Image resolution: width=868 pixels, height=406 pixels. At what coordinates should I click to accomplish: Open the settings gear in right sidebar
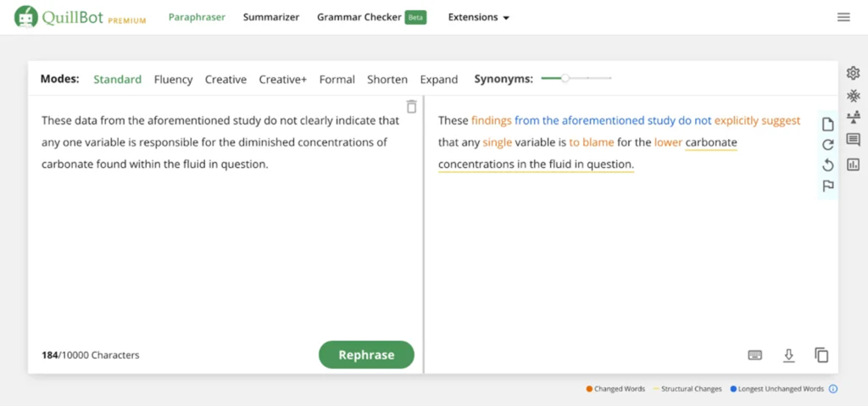point(853,73)
